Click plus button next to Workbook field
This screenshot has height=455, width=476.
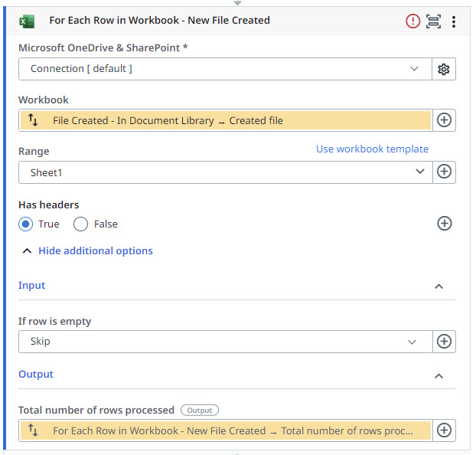[444, 120]
